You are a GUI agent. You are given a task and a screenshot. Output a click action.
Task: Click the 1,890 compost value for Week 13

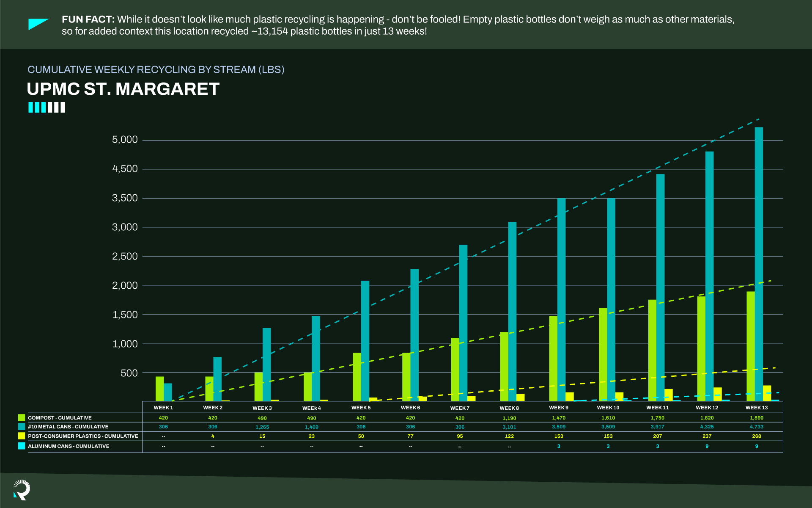(x=757, y=418)
